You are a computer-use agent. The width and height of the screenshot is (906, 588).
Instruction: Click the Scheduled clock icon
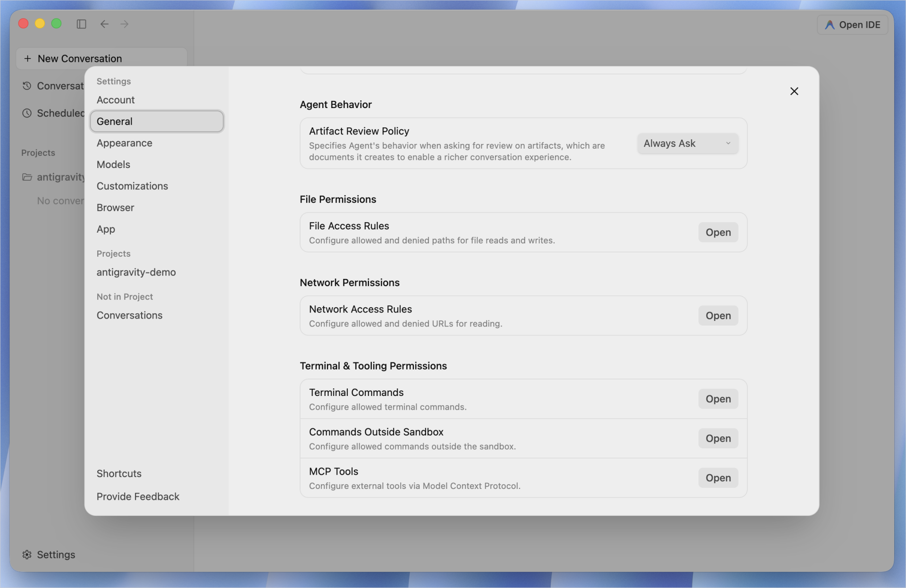coord(27,113)
